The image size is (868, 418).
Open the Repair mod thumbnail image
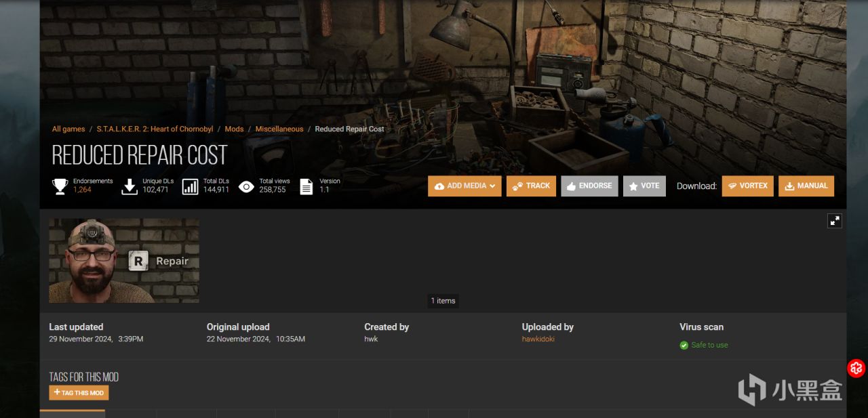tap(124, 260)
